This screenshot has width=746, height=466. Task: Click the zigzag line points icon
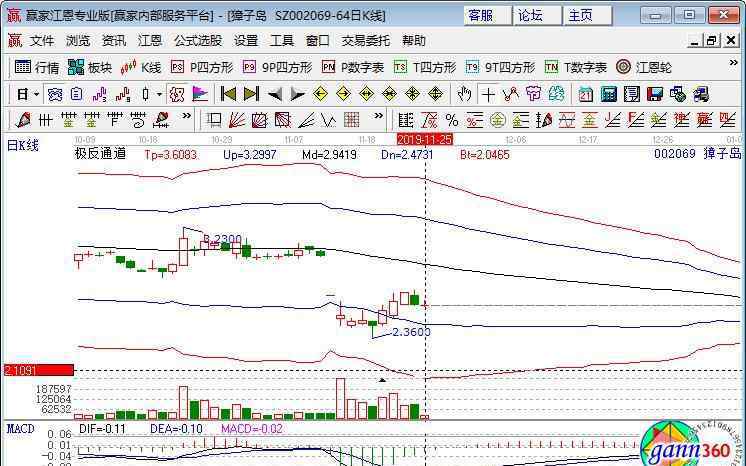coord(510,94)
